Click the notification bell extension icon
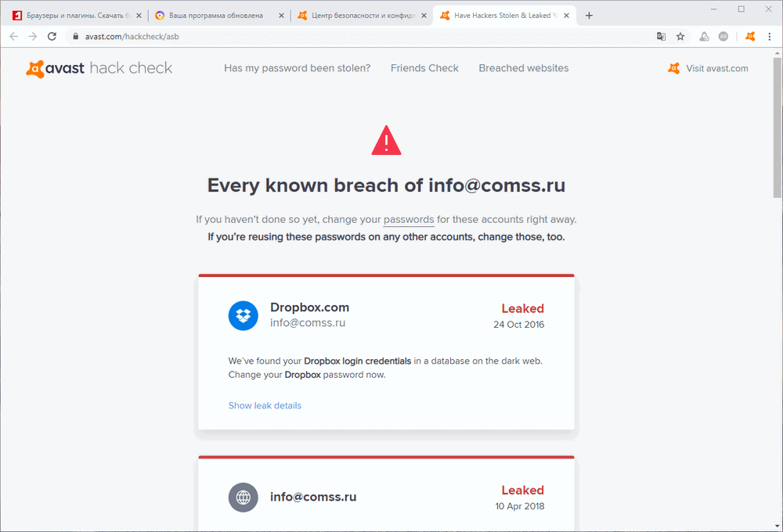Screen dimensions: 783x532 pyautogui.click(x=704, y=36)
